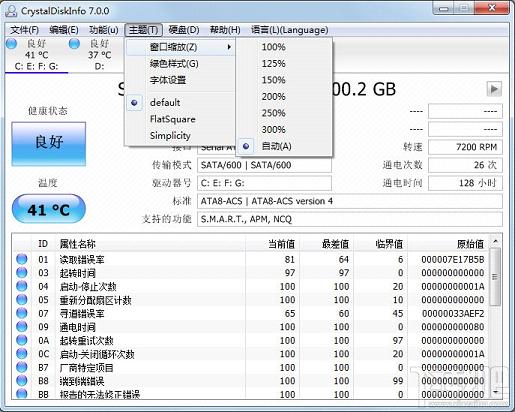The width and height of the screenshot is (515, 412).
Task: Click attribute name 重新分配扇区计数
Action: 95,300
